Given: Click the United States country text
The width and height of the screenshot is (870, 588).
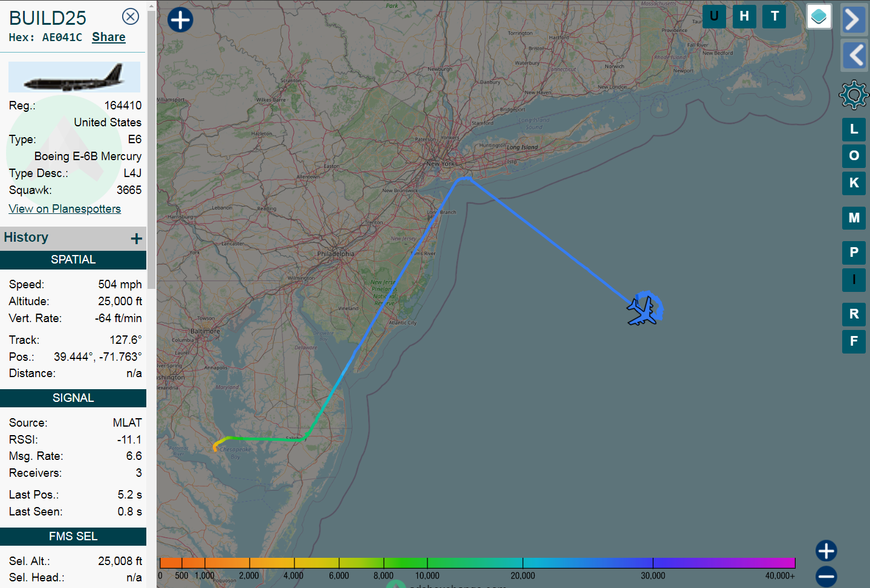Looking at the screenshot, I should click(108, 123).
